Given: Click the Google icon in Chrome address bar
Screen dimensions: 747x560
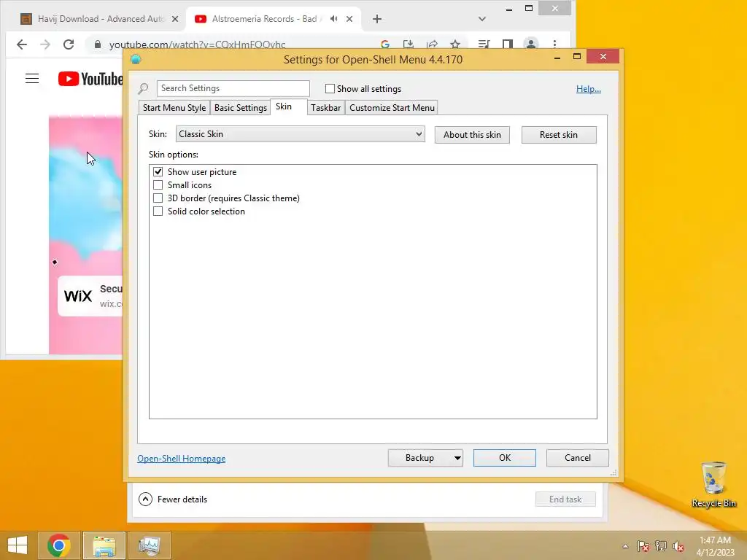Looking at the screenshot, I should [385, 44].
